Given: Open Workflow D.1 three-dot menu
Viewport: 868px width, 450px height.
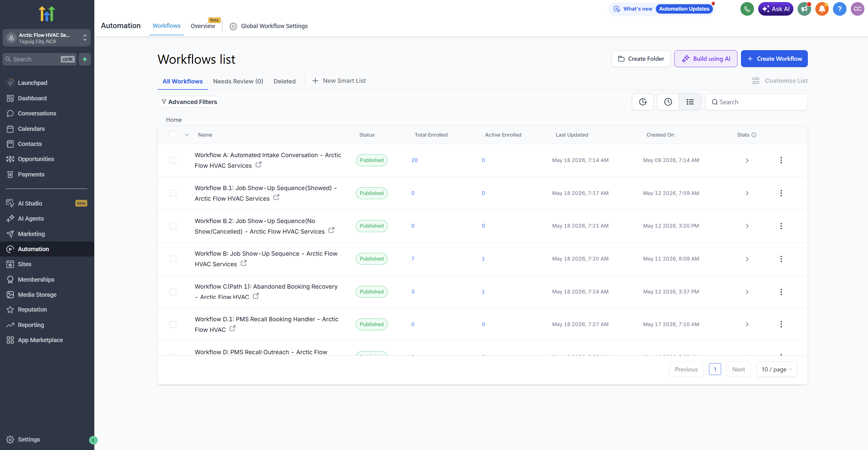Looking at the screenshot, I should pyautogui.click(x=781, y=324).
